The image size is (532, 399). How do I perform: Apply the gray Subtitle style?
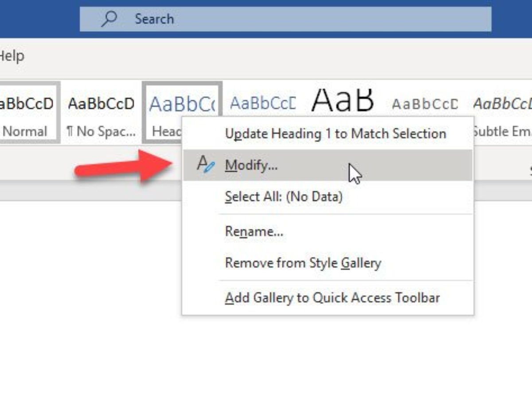point(425,105)
